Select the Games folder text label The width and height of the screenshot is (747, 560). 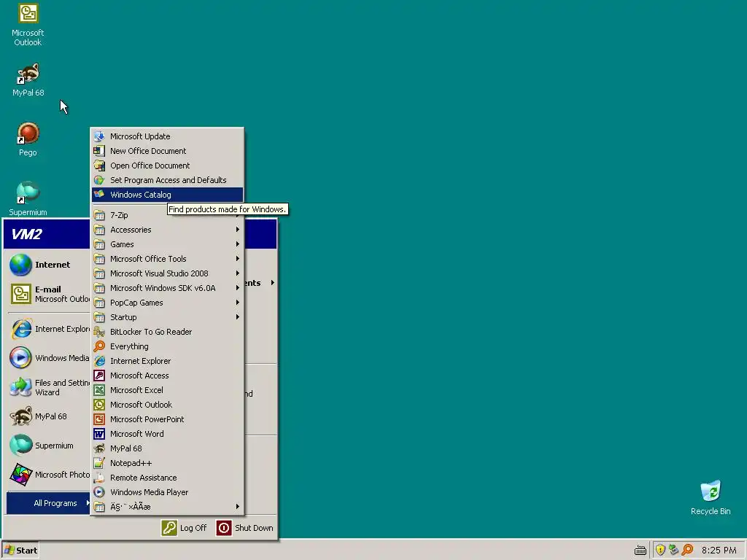click(x=122, y=244)
